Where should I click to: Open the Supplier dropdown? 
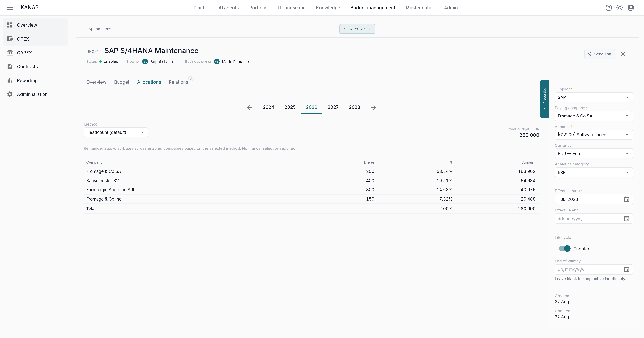point(594,97)
